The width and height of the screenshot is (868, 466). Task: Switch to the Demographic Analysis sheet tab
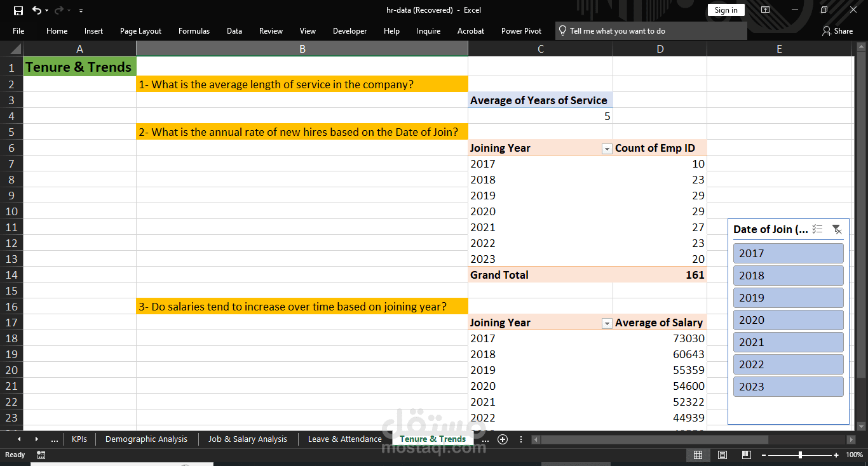coord(146,439)
